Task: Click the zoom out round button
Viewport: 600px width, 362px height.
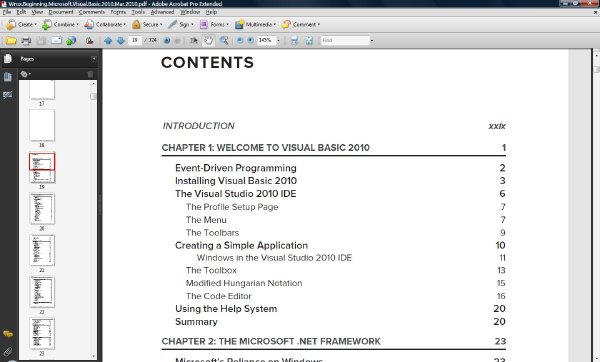Action: pyautogui.click(x=240, y=40)
